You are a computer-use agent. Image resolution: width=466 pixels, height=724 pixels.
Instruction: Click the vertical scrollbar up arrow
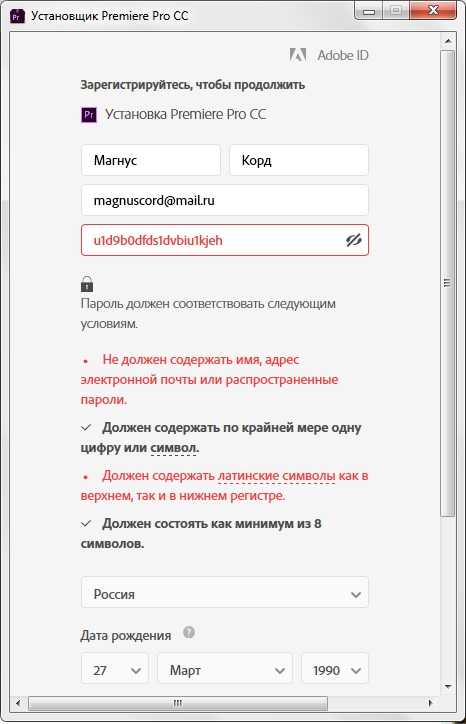tap(448, 41)
